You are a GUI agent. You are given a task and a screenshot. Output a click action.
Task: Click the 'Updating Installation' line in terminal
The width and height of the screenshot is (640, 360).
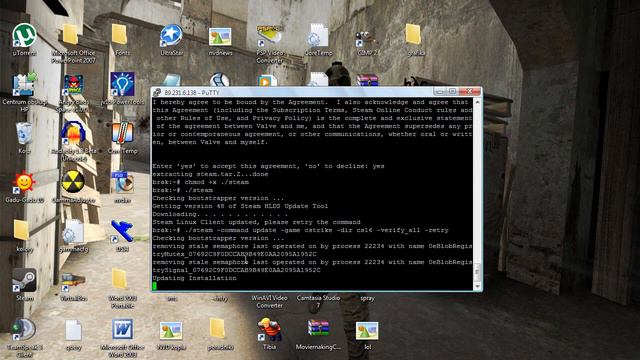tap(194, 278)
